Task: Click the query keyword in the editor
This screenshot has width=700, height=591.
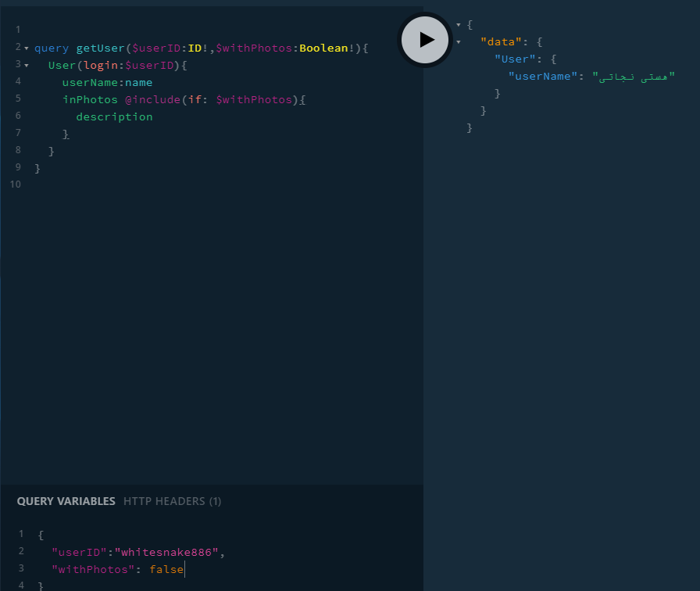Action: coord(52,48)
